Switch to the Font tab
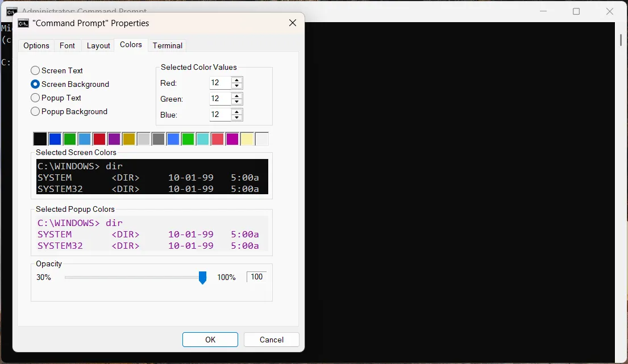The width and height of the screenshot is (628, 364). click(67, 45)
